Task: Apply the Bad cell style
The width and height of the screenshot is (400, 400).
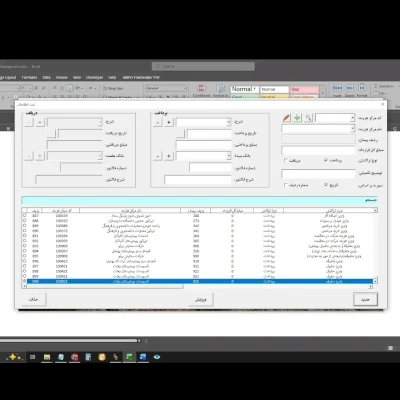Action: [x=304, y=89]
